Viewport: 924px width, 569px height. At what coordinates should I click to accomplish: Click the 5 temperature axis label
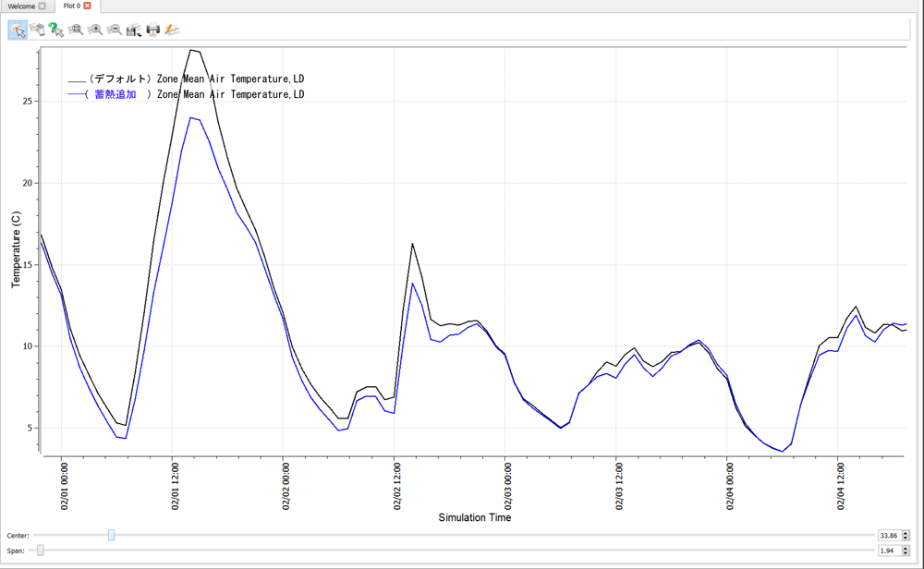30,429
